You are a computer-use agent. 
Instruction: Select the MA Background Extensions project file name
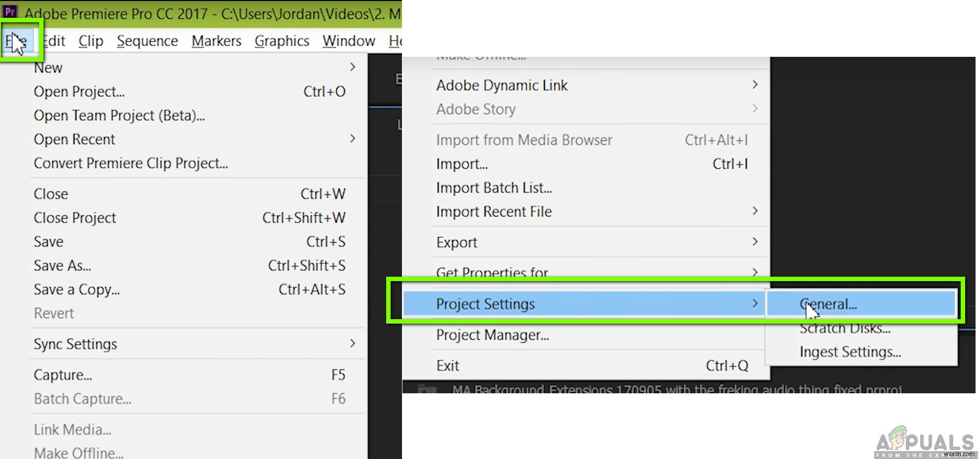pyautogui.click(x=677, y=389)
